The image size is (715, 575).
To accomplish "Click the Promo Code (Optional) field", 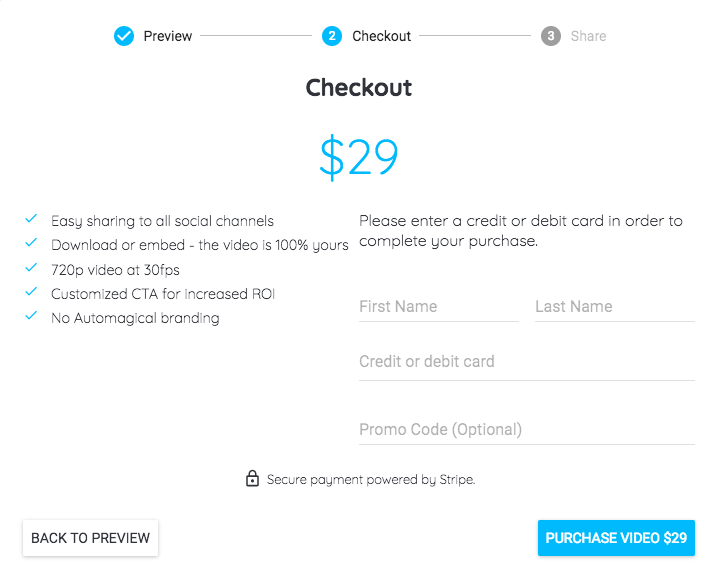I will tap(526, 430).
